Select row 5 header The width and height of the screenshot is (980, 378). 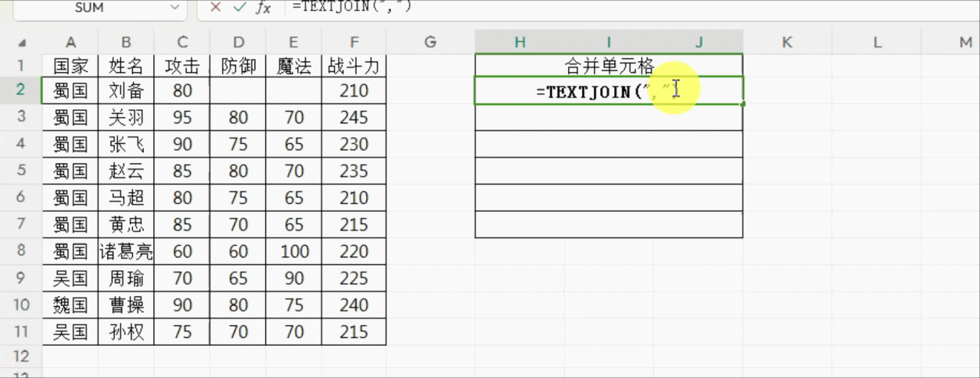(x=21, y=171)
